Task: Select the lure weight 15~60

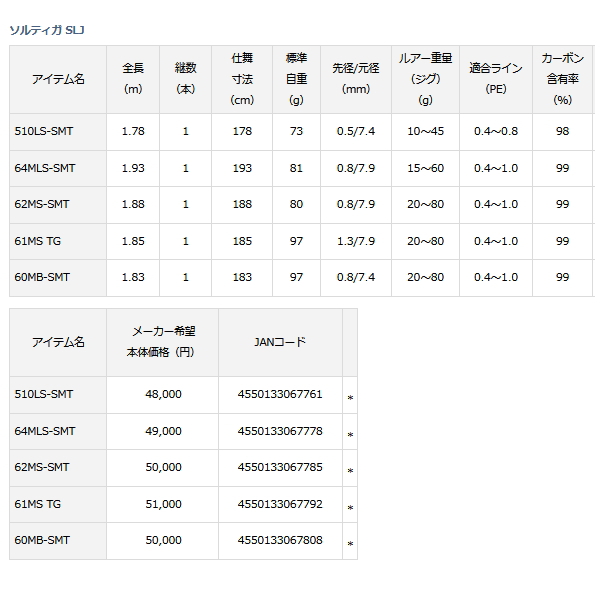Action: (x=425, y=168)
